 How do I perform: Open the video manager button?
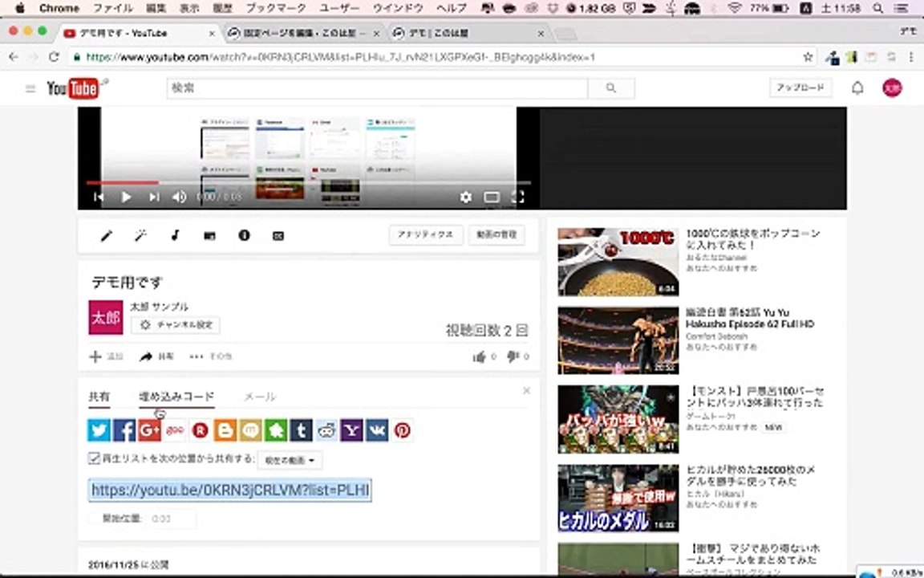496,234
